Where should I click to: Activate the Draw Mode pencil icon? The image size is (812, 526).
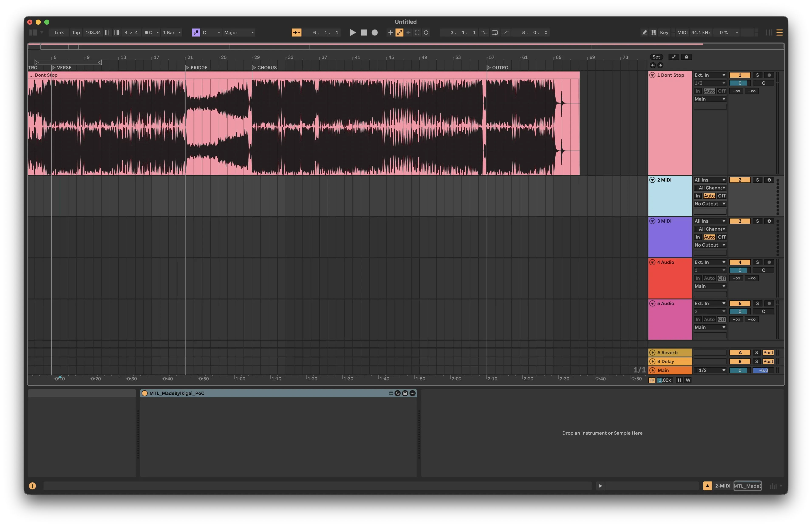[645, 33]
